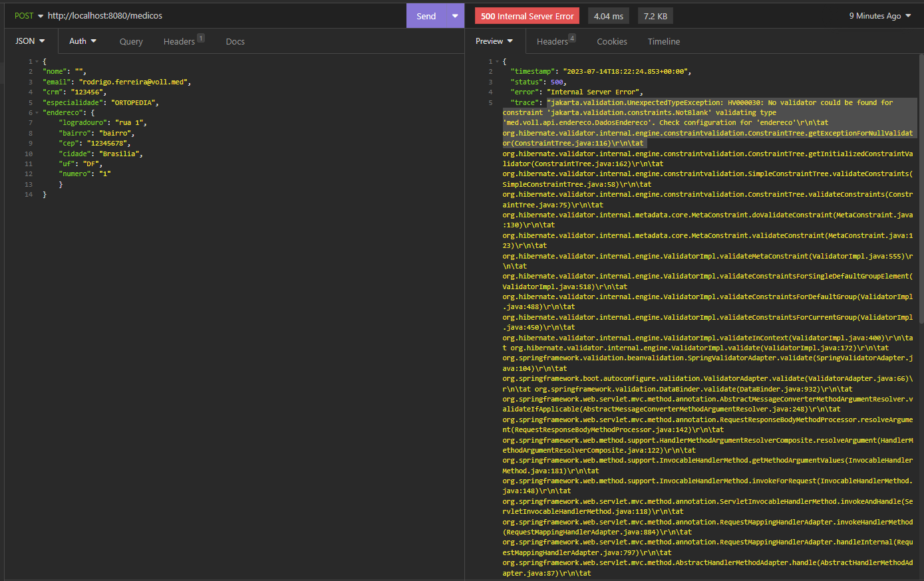Click the DataBinder.validate trace line
This screenshot has height=581, width=924.
(692, 389)
